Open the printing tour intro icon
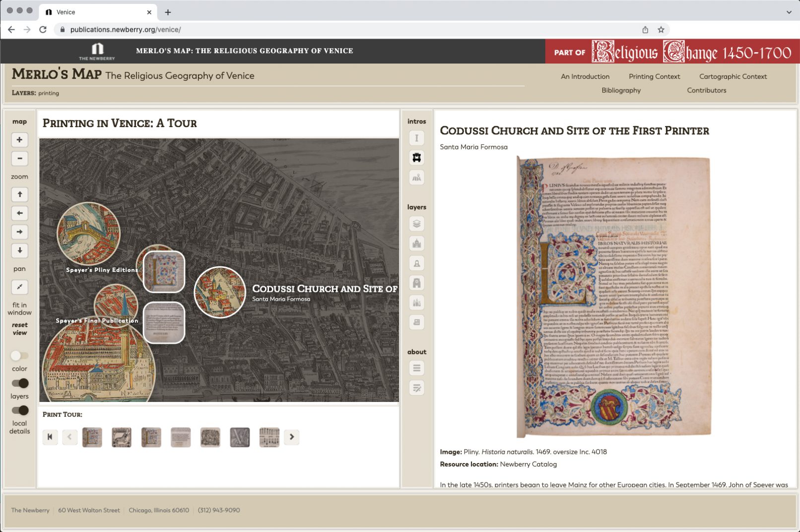The image size is (800, 532). click(x=416, y=158)
